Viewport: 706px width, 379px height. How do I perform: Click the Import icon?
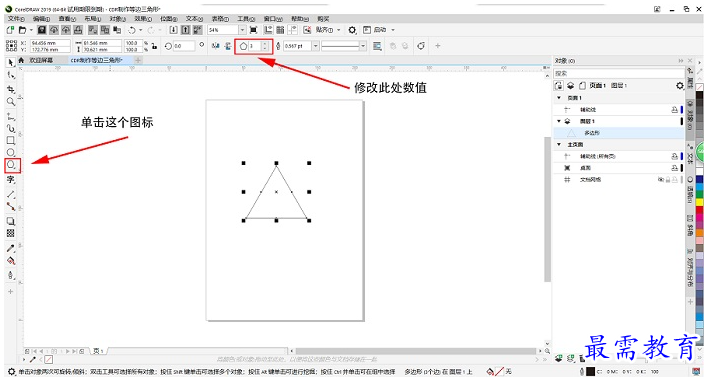pos(173,30)
